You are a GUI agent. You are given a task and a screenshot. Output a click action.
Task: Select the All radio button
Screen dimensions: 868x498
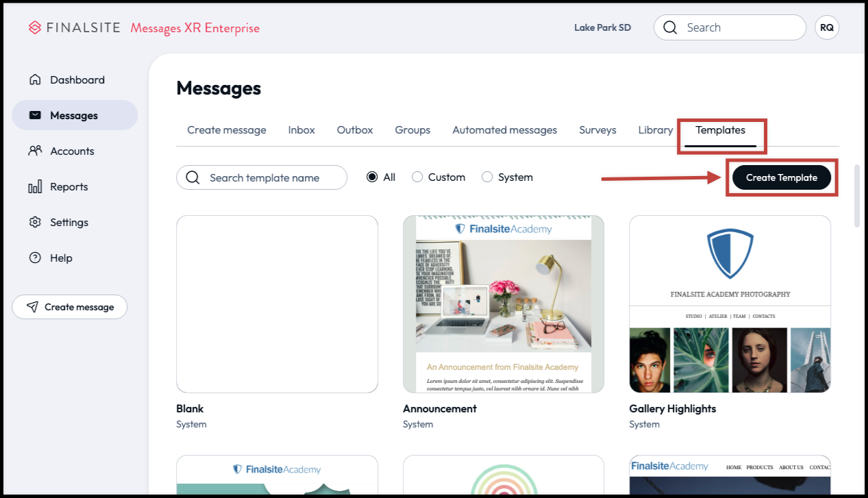372,177
